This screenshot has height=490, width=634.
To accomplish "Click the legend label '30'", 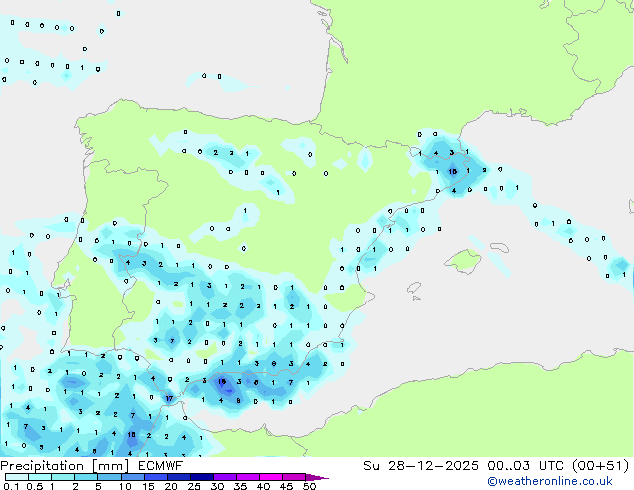I will coord(217,486).
